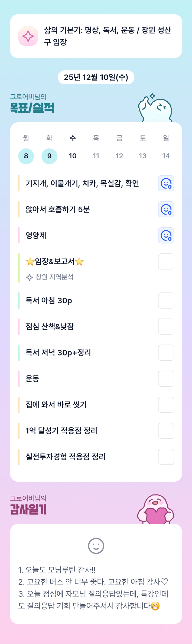Screen dimensions: 192x644
Task: Click the pink heart mascot character
Action: pos(155,509)
